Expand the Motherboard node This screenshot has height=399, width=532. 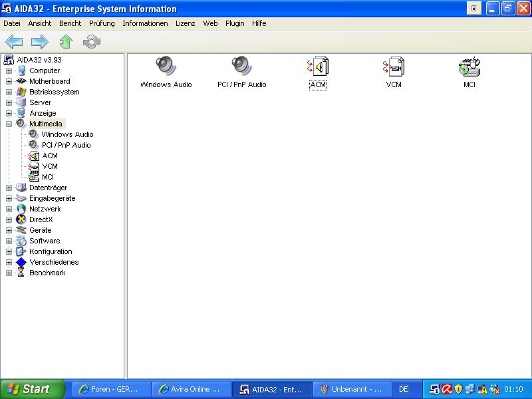(9, 81)
